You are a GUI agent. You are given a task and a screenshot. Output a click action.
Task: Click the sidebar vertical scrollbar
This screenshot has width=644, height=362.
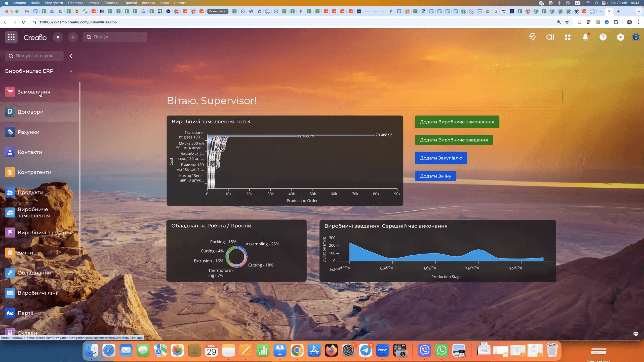click(x=80, y=168)
